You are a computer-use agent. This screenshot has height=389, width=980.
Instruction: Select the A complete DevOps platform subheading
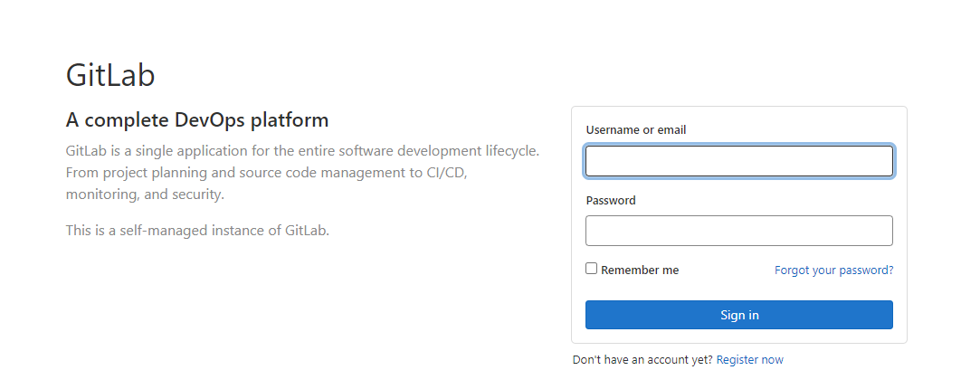[x=197, y=120]
